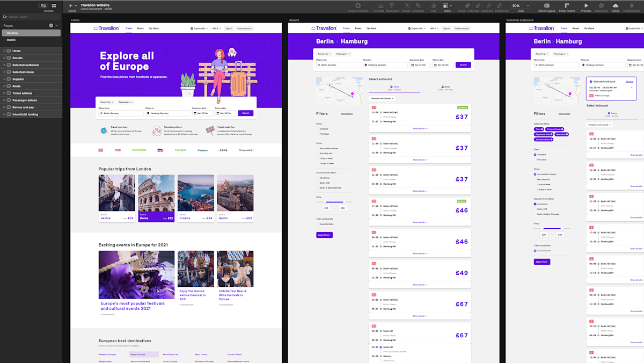Expand the Supplier layer group

(x=4, y=79)
